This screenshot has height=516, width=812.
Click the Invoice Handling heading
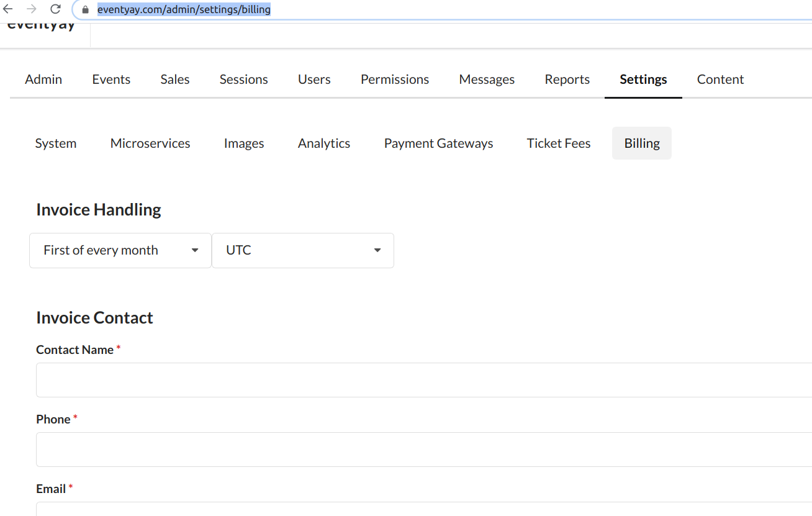(x=99, y=210)
